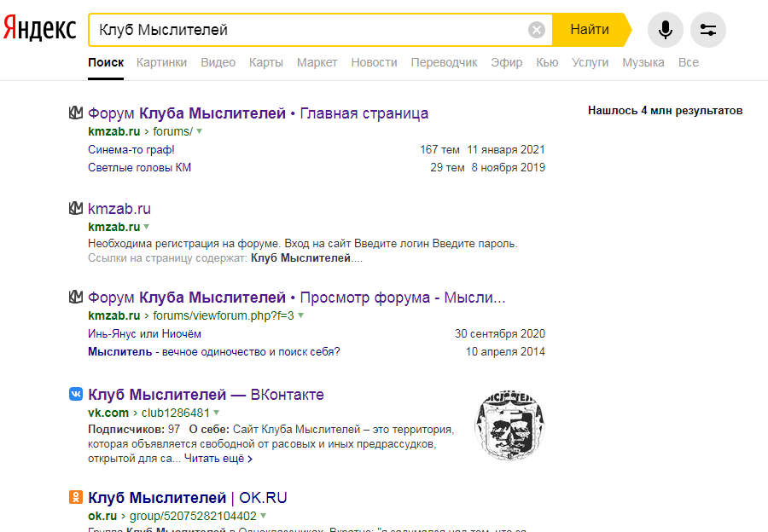This screenshot has height=532, width=768.
Task: Start voice search with the microphone icon
Action: [665, 30]
